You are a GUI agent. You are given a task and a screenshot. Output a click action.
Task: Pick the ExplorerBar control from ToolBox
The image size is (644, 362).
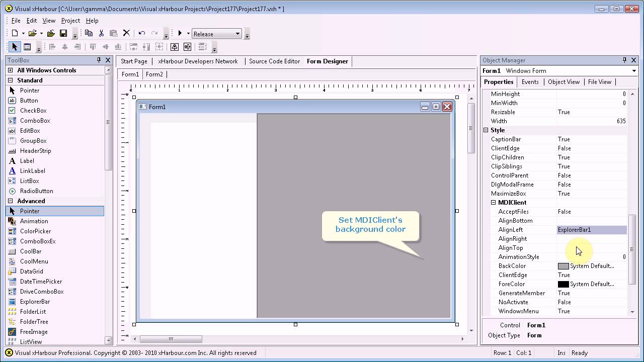35,302
